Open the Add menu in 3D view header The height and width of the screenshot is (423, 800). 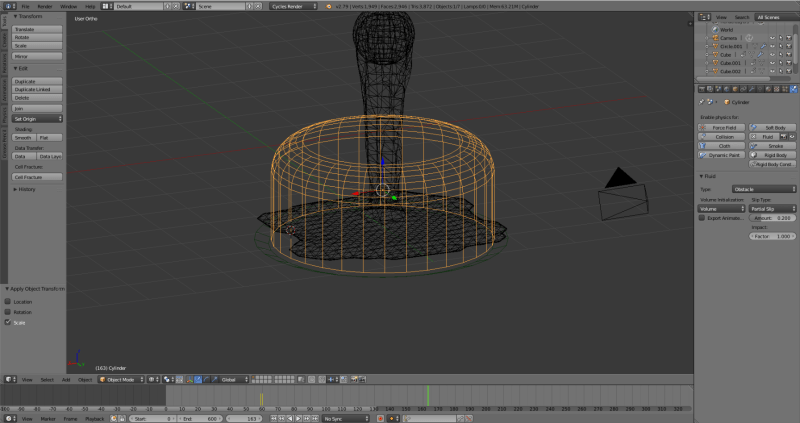point(66,379)
